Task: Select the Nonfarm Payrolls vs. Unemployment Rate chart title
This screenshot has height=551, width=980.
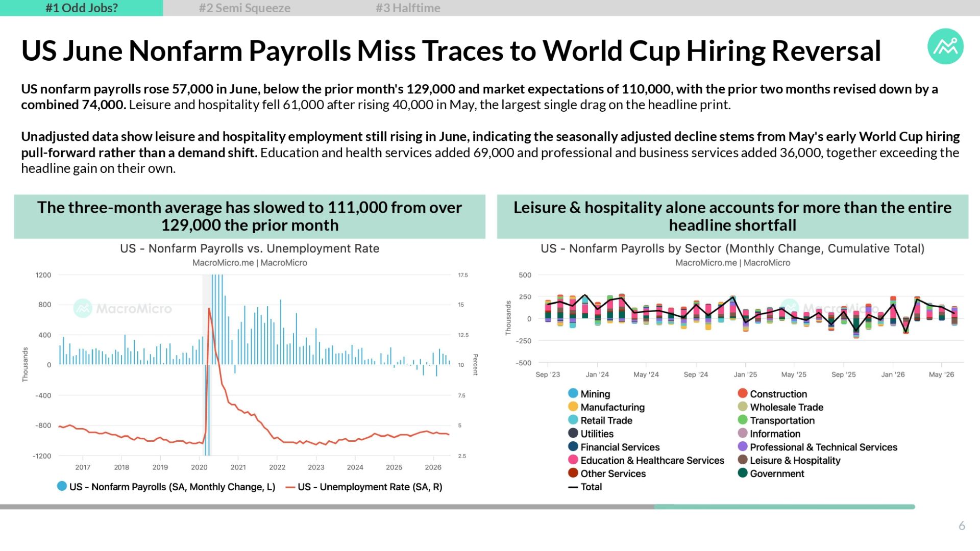Action: tap(250, 248)
